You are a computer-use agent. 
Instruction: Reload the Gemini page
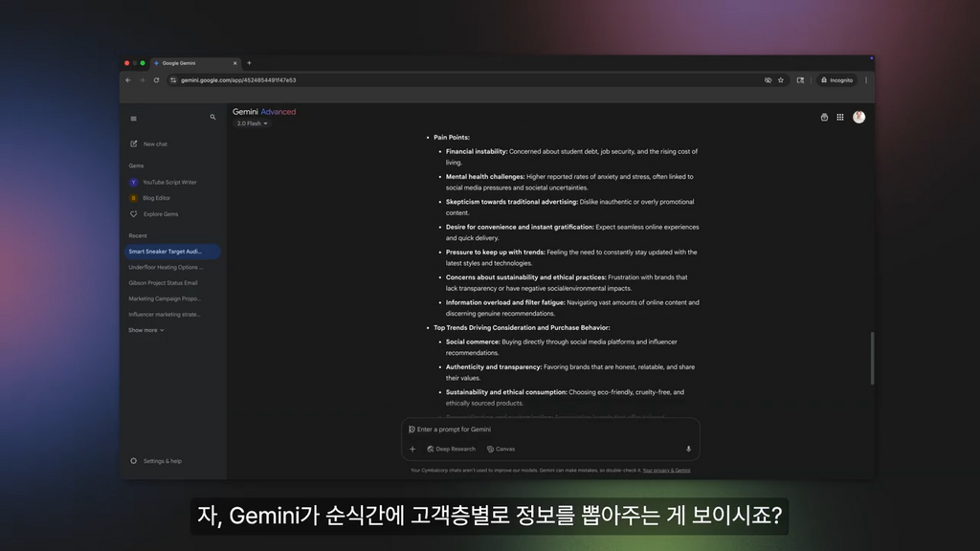tap(156, 80)
